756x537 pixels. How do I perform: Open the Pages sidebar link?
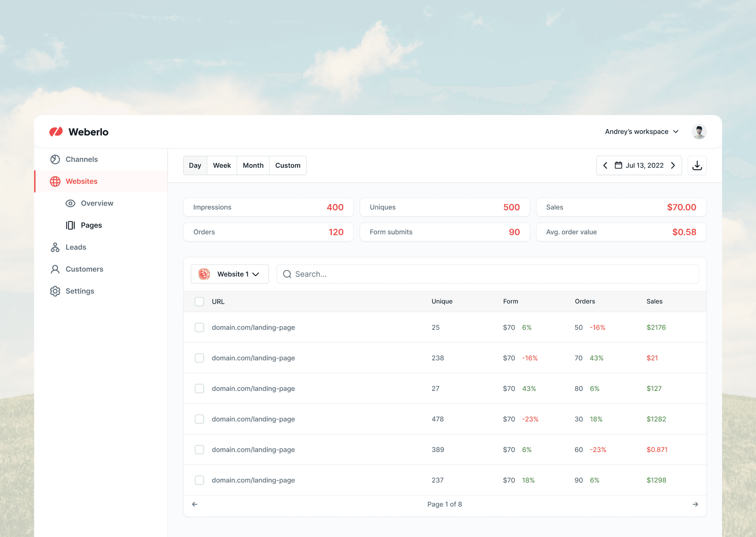pyautogui.click(x=91, y=225)
